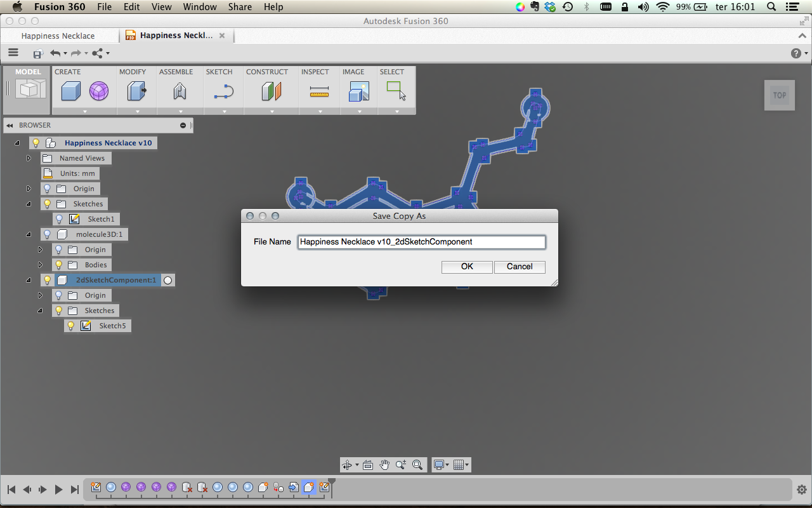Screen dimensions: 812x508
Task: Open the File menu
Action: (105, 7)
